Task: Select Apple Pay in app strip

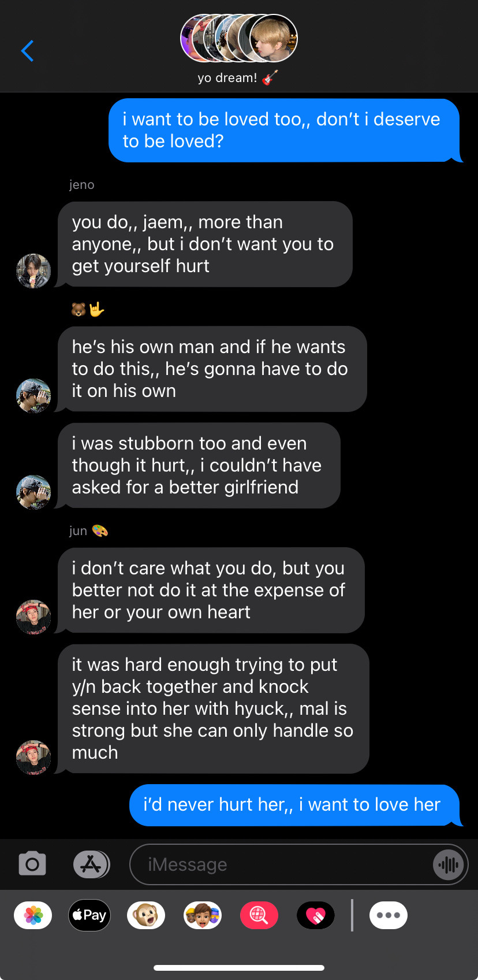Action: click(x=89, y=915)
